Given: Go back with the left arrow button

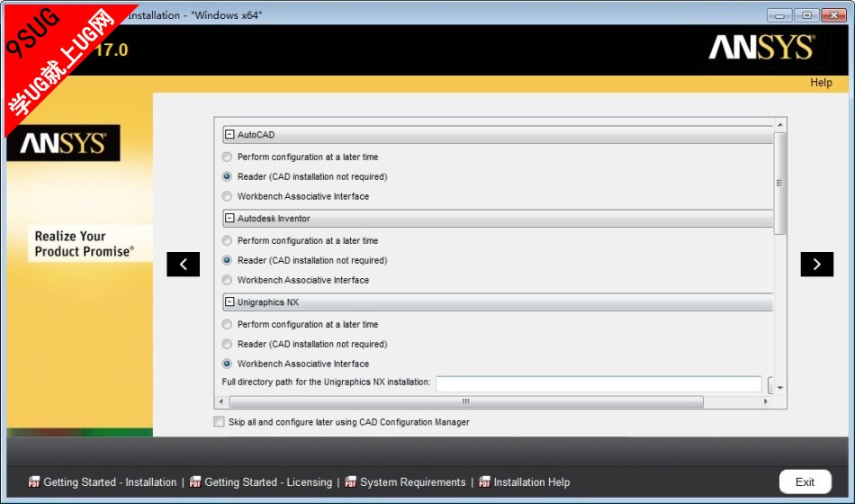Looking at the screenshot, I should point(184,264).
